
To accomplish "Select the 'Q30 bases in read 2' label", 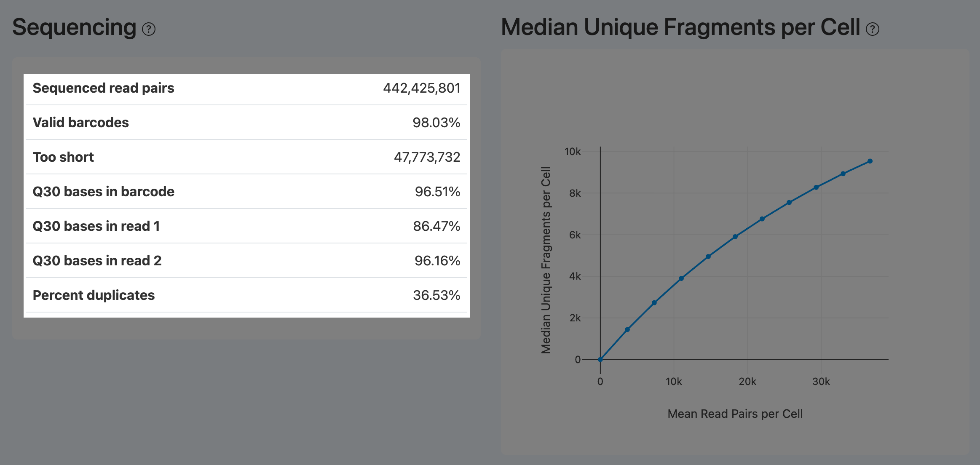I will click(x=97, y=261).
